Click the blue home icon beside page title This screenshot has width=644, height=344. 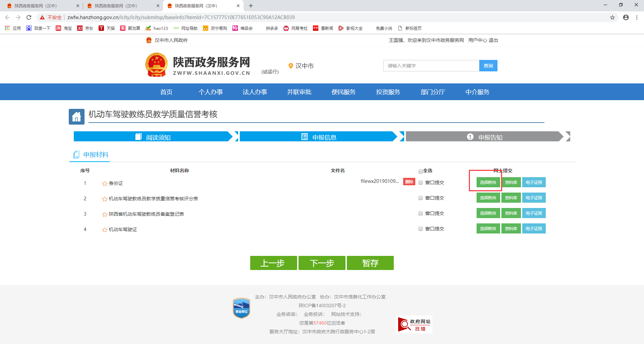pos(76,117)
